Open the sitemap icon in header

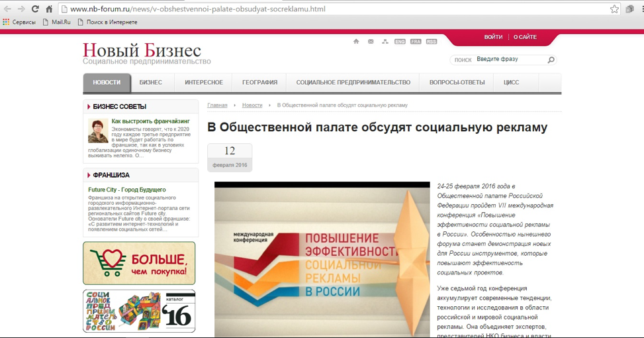385,42
